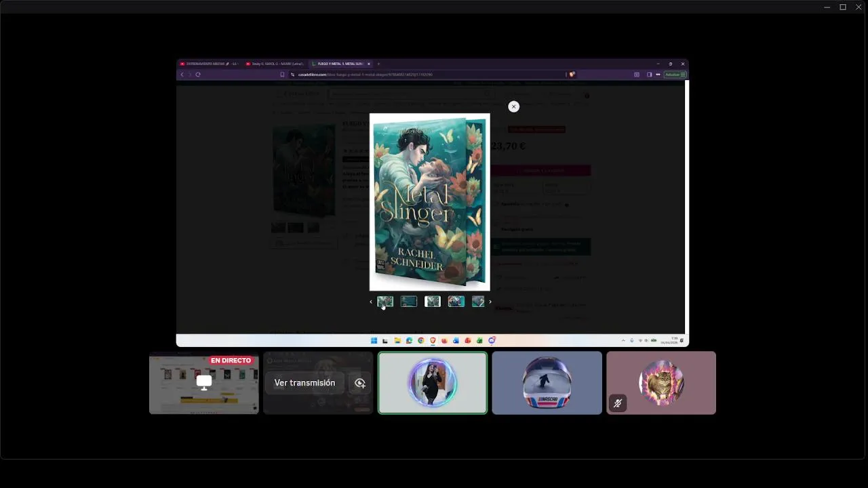Open Brave browser from shared taskbar
Image resolution: width=868 pixels, height=488 pixels.
(x=433, y=340)
